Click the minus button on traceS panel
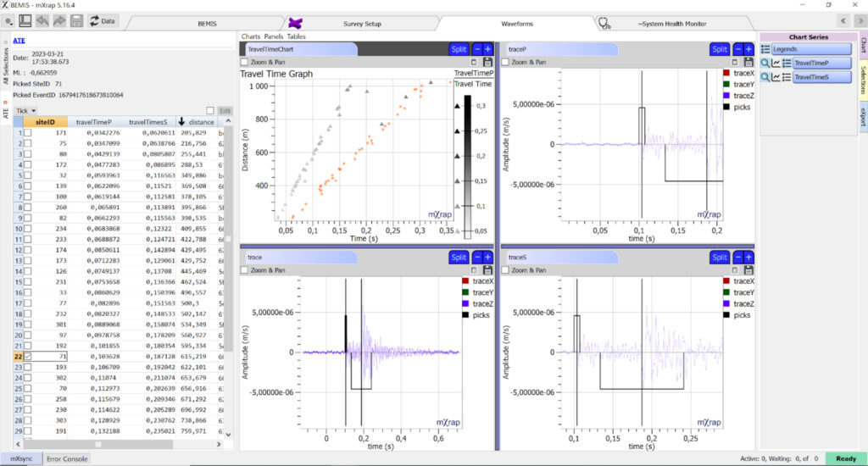This screenshot has width=868, height=466. (736, 257)
